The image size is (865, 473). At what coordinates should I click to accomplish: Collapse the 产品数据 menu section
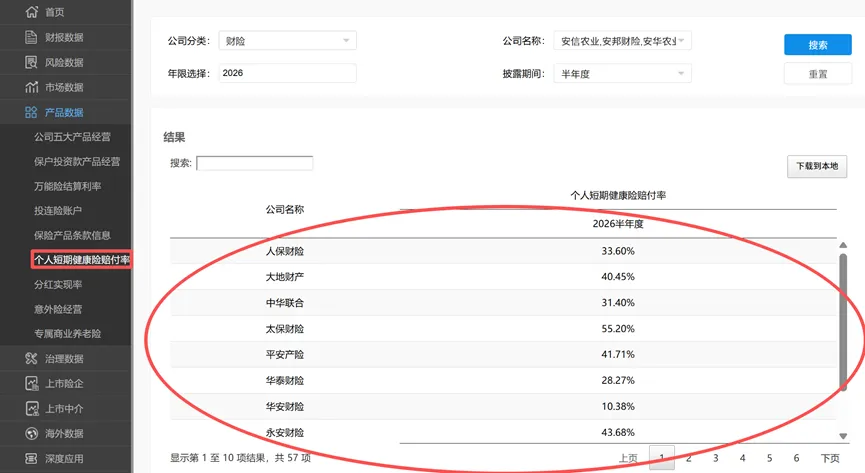coord(64,113)
